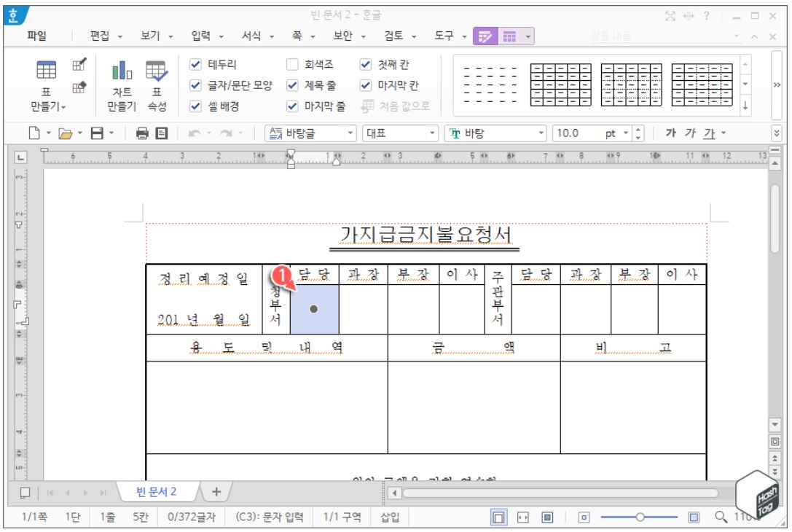Click the ruler tab type L icon

click(x=20, y=157)
